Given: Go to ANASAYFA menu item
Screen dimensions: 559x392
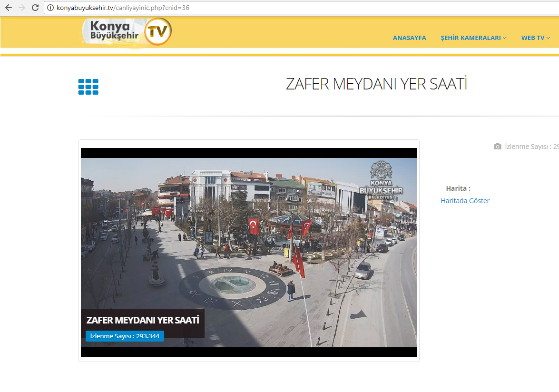Looking at the screenshot, I should 409,38.
